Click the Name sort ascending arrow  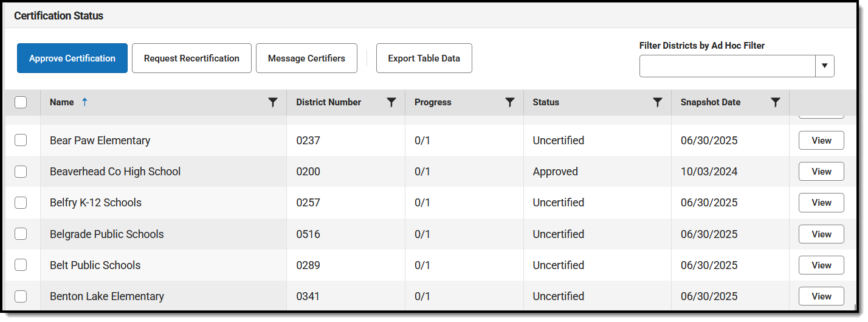click(x=84, y=102)
